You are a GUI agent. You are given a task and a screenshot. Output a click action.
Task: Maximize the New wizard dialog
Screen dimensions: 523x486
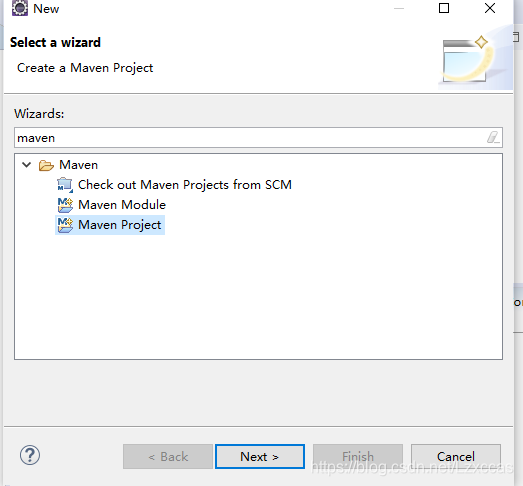(x=444, y=8)
